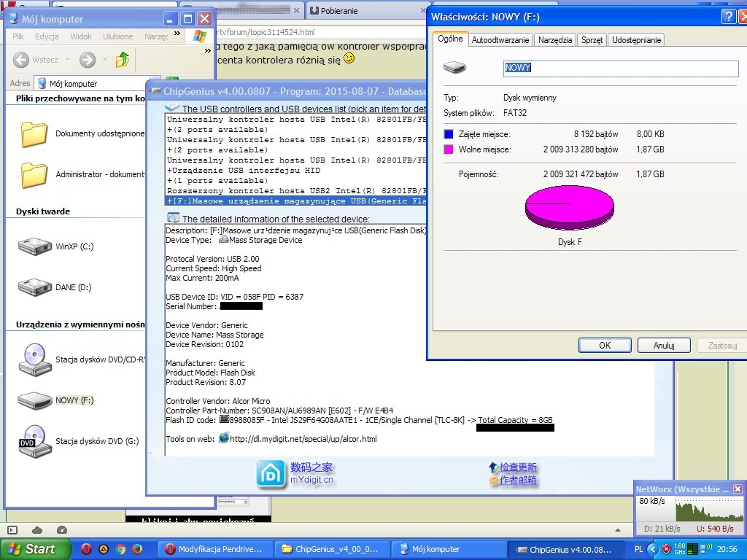This screenshot has width=747, height=560.
Task: Click the cloud icon in browser bottom bar
Action: 37,530
